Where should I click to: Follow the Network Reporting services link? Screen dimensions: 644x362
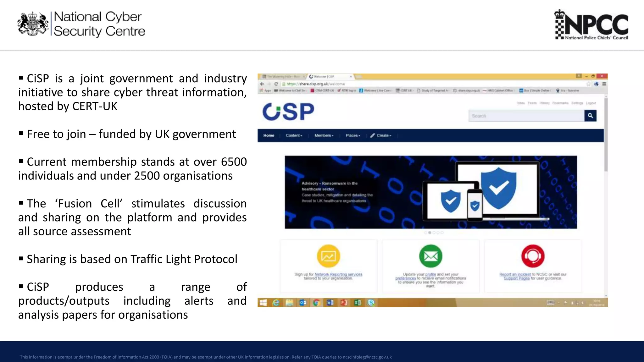click(x=338, y=274)
